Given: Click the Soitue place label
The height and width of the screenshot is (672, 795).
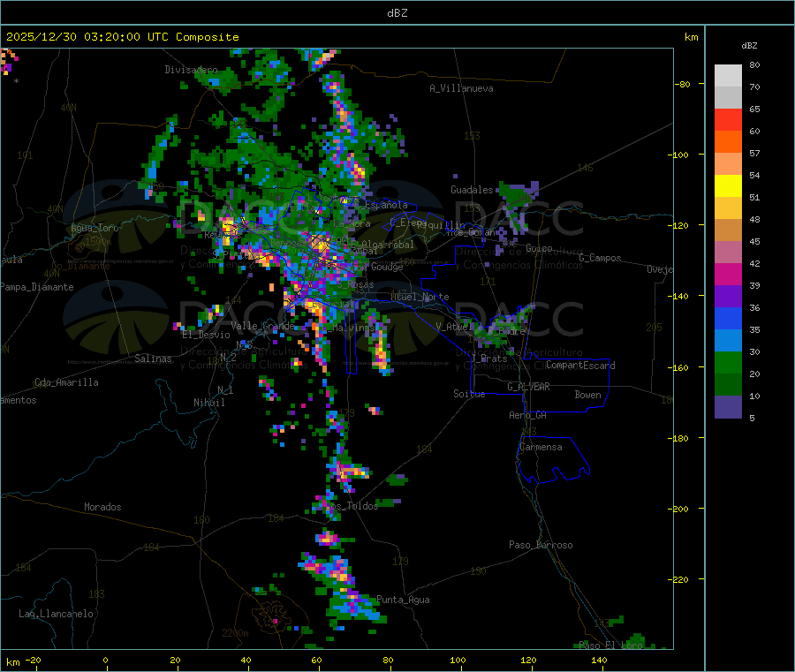Looking at the screenshot, I should click(x=469, y=394).
